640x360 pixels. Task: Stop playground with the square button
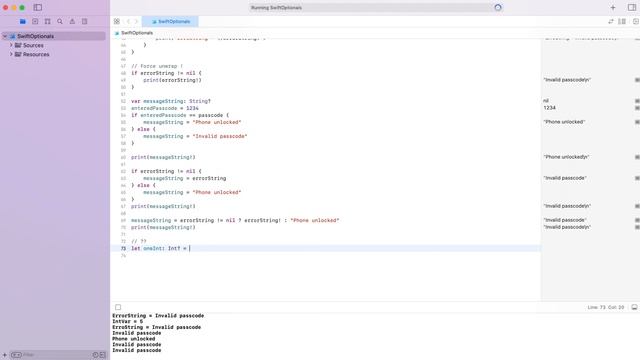pos(118,307)
